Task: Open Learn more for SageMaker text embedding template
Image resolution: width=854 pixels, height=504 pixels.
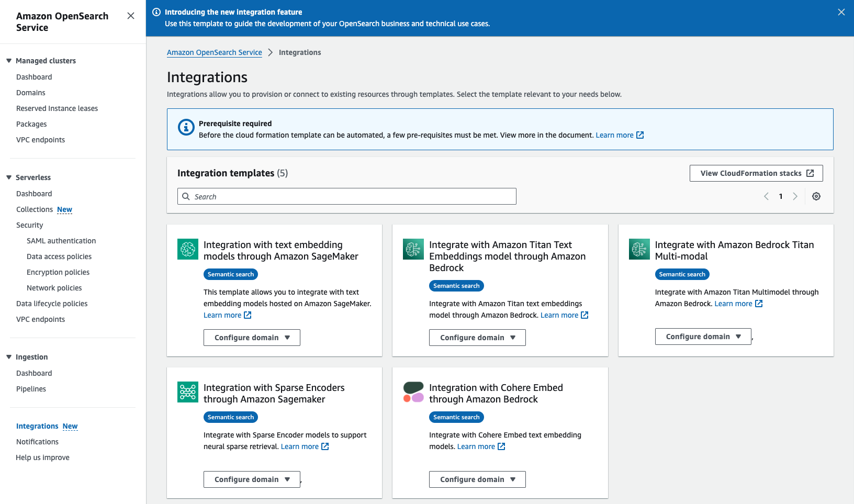Action: click(x=228, y=315)
